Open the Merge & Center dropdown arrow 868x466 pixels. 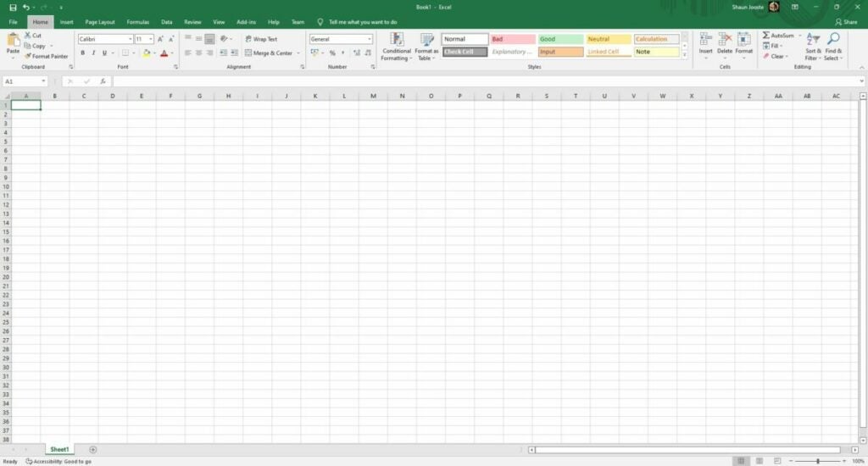pyautogui.click(x=298, y=53)
